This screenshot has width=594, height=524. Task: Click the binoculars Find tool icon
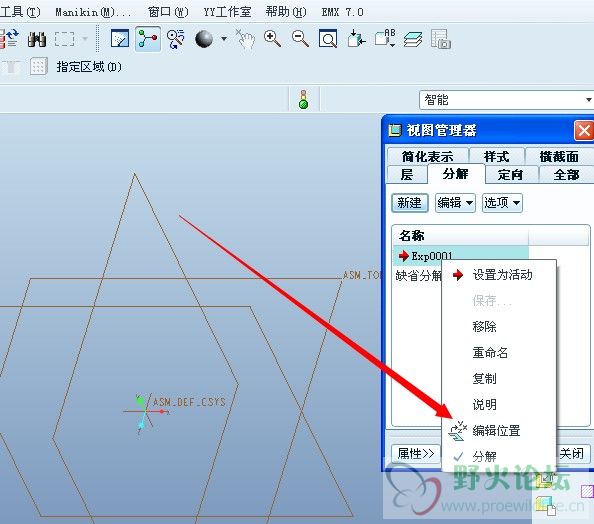point(37,39)
